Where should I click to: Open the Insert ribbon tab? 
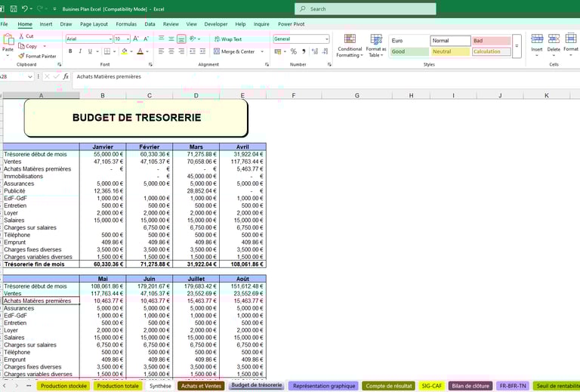click(46, 24)
